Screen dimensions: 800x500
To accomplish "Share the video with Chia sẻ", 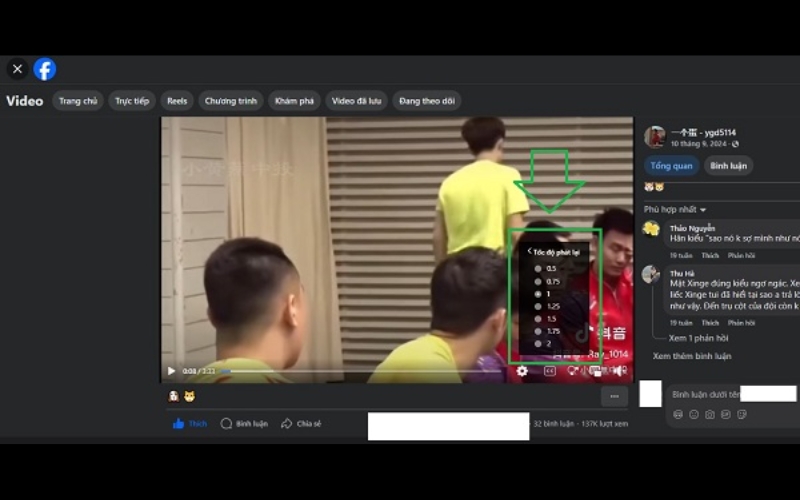I will coord(301,423).
